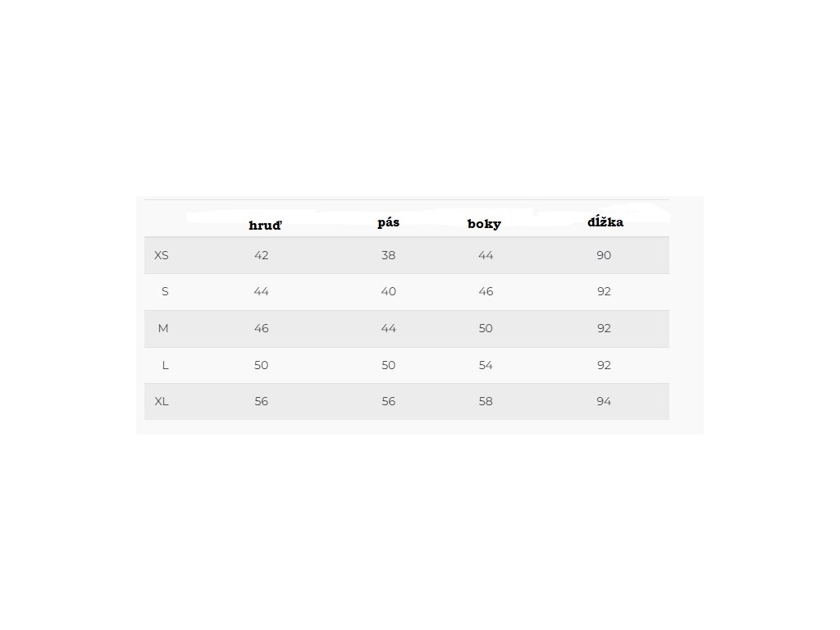Click the boky column header

[x=484, y=224]
